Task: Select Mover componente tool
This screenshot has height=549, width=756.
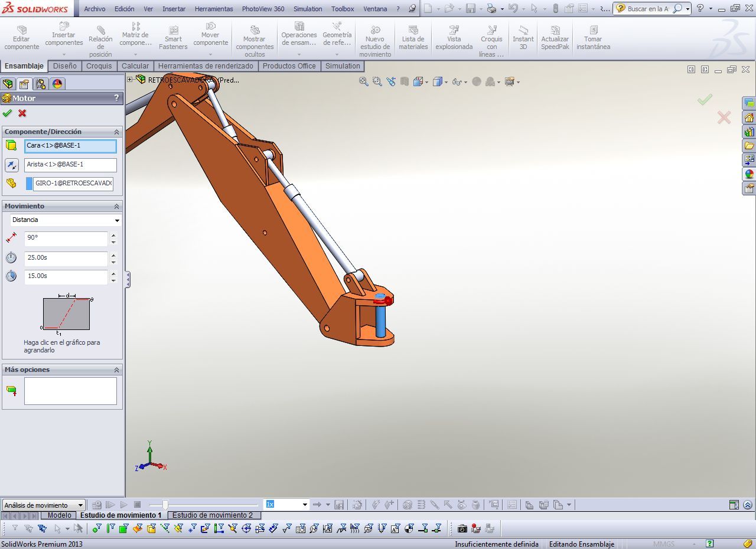Action: click(210, 38)
